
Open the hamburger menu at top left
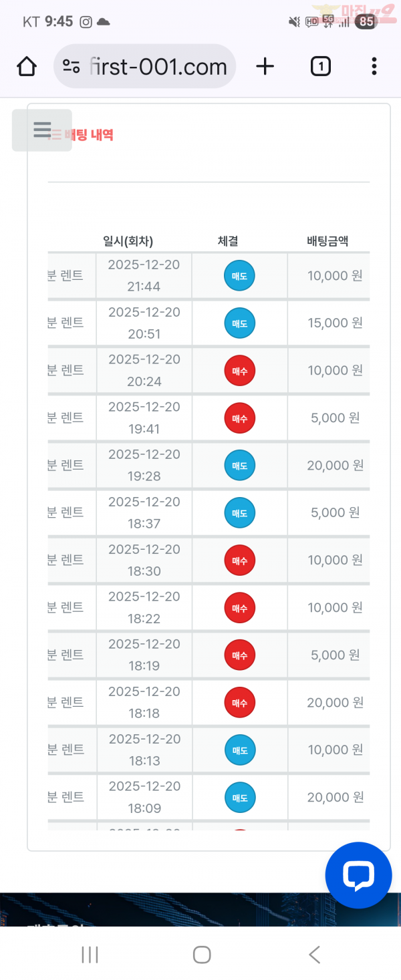coord(42,130)
